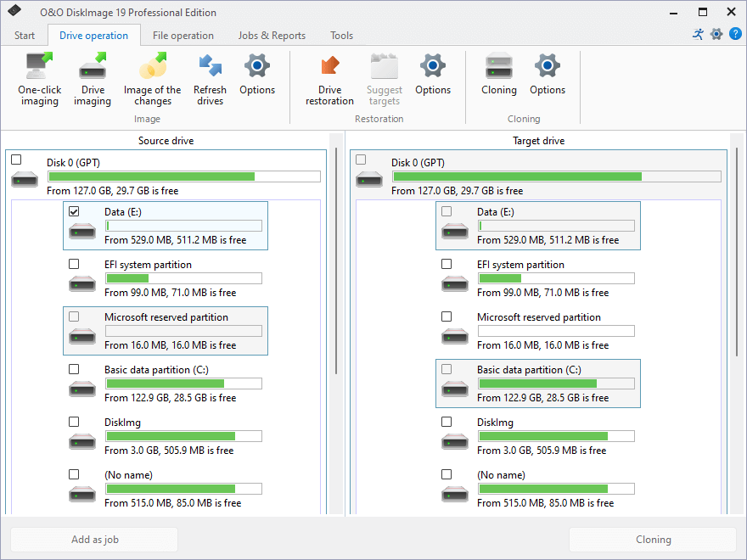Switch to the File operation tab
The width and height of the screenshot is (747, 560).
pos(184,36)
